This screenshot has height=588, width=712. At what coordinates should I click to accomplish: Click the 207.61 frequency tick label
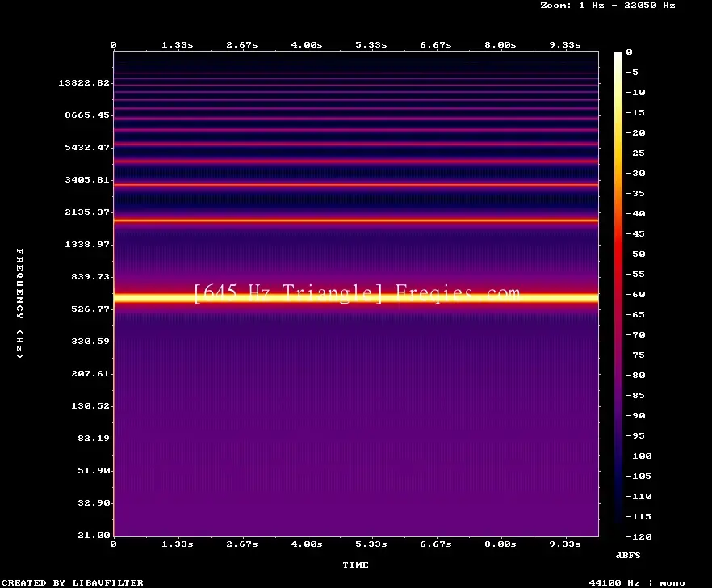(x=90, y=373)
